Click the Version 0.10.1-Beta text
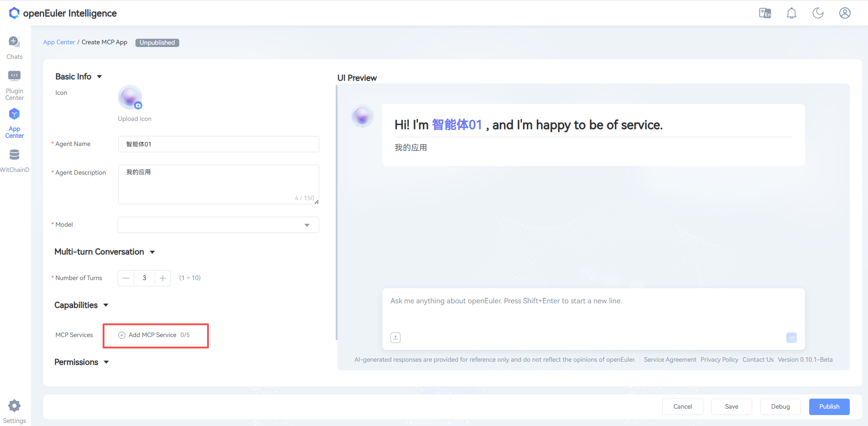The height and width of the screenshot is (426, 868). [805, 360]
